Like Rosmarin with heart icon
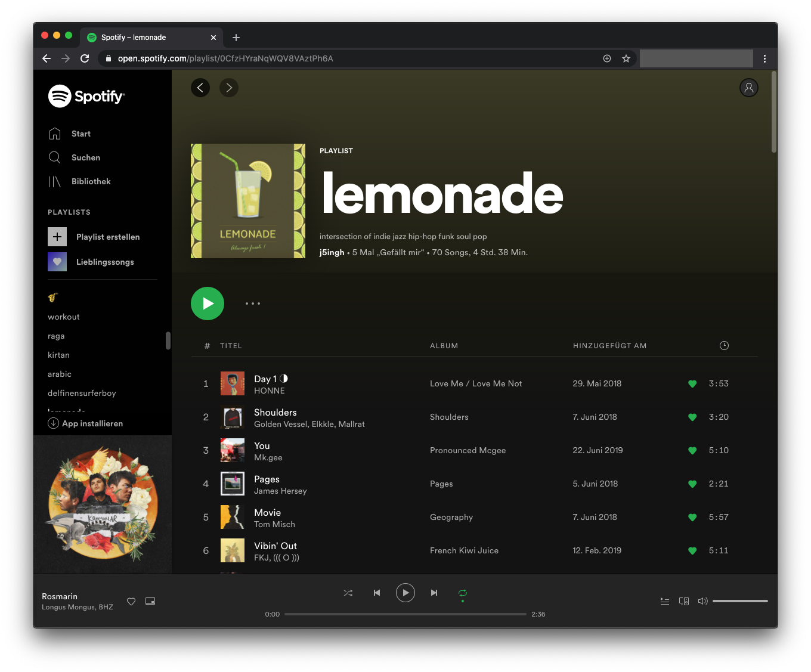 tap(131, 602)
